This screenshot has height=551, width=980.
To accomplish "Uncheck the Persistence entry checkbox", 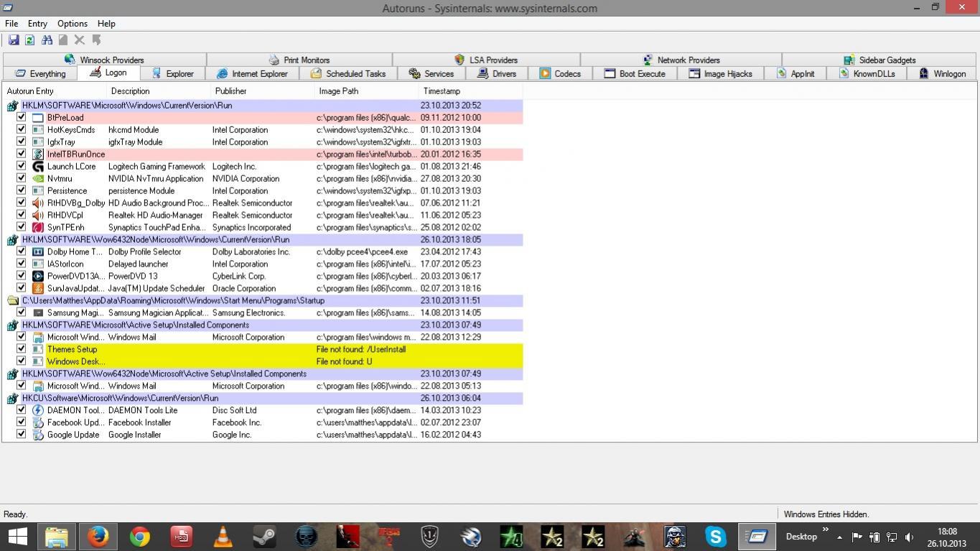I will pos(21,190).
